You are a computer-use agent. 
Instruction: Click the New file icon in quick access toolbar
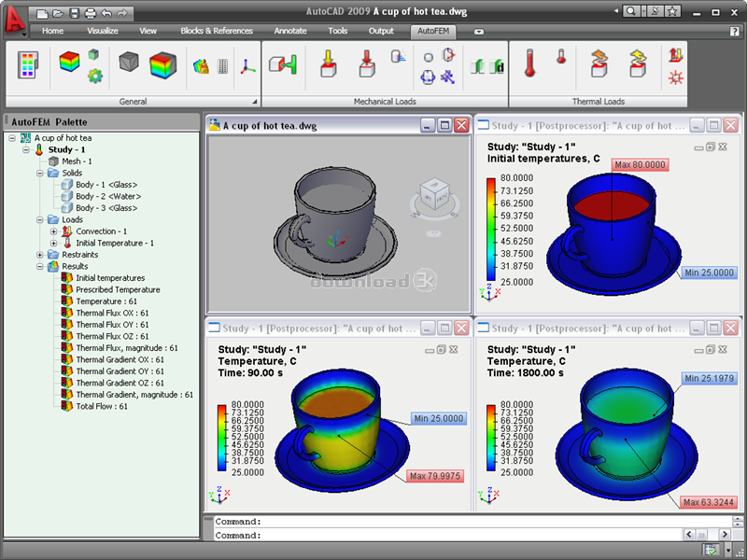coord(42,13)
